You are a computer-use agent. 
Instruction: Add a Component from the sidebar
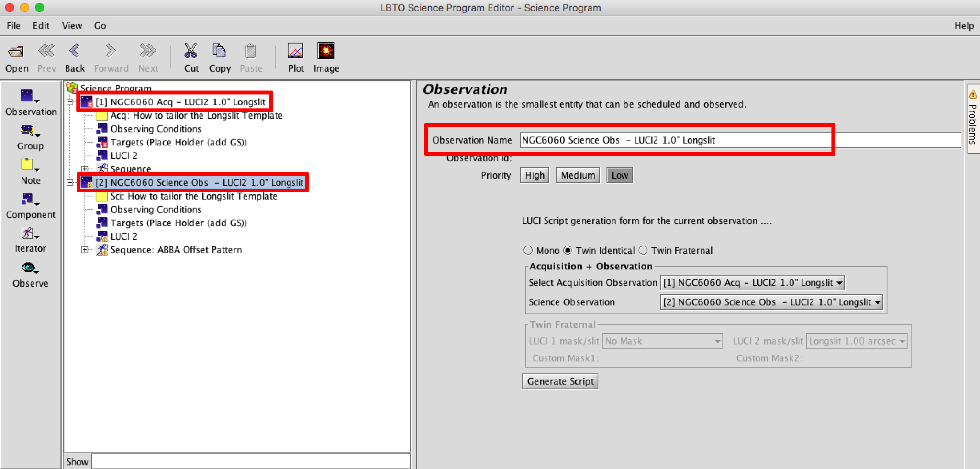coord(30,206)
